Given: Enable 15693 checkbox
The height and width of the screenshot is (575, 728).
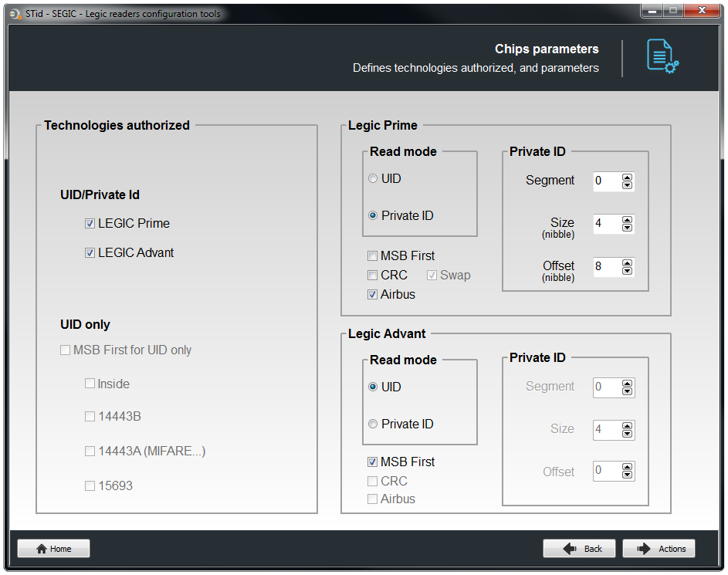Looking at the screenshot, I should [90, 486].
